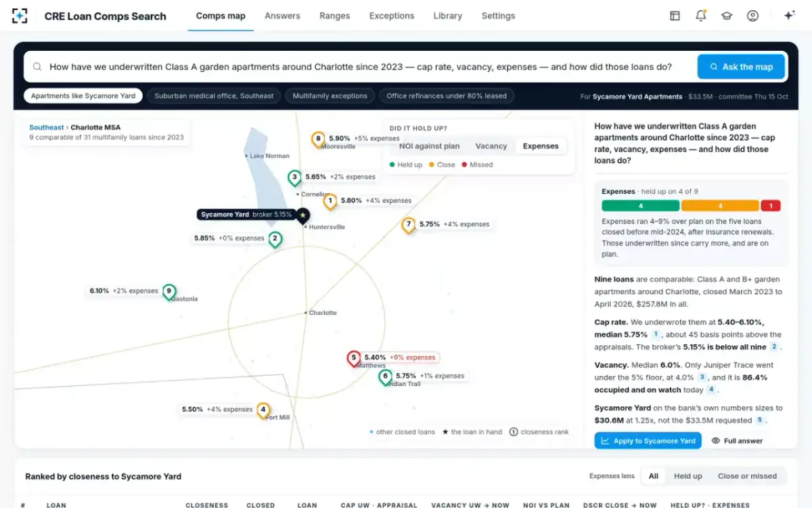The height and width of the screenshot is (508, 812).
Task: Select map pin 1 with 5.60% cap
Action: coord(330,202)
